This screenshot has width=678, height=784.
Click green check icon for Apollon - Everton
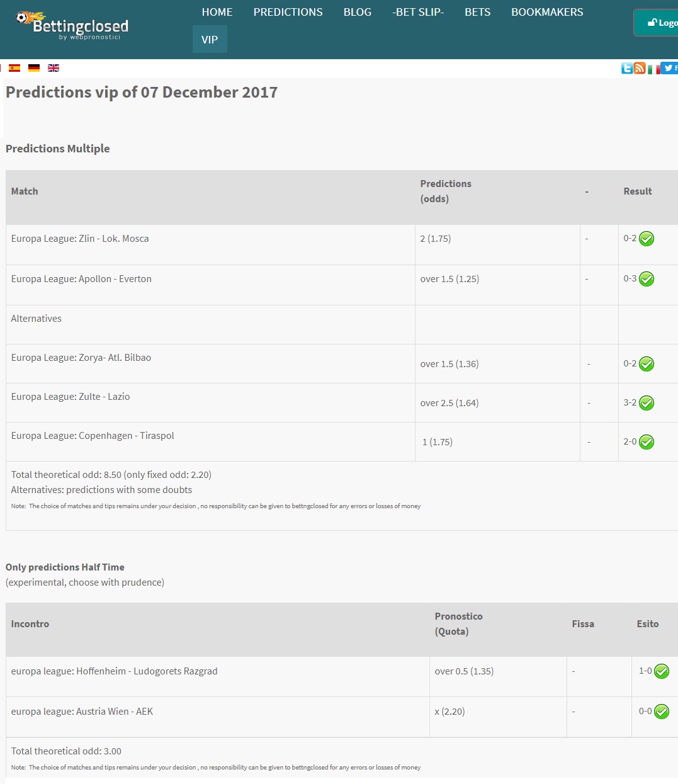coord(647,279)
